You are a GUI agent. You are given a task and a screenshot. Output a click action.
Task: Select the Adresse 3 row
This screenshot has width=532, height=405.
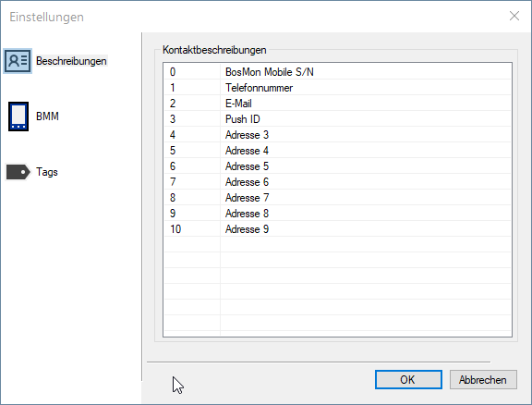coord(337,135)
